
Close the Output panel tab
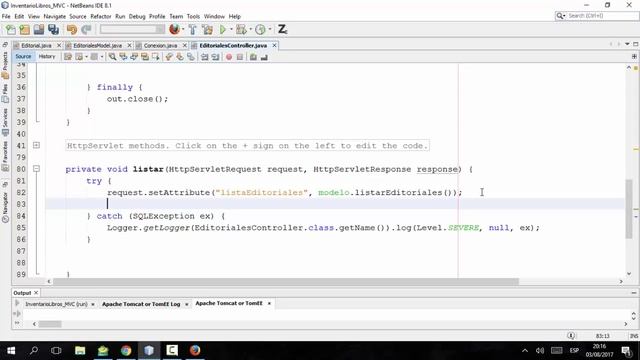pos(36,293)
